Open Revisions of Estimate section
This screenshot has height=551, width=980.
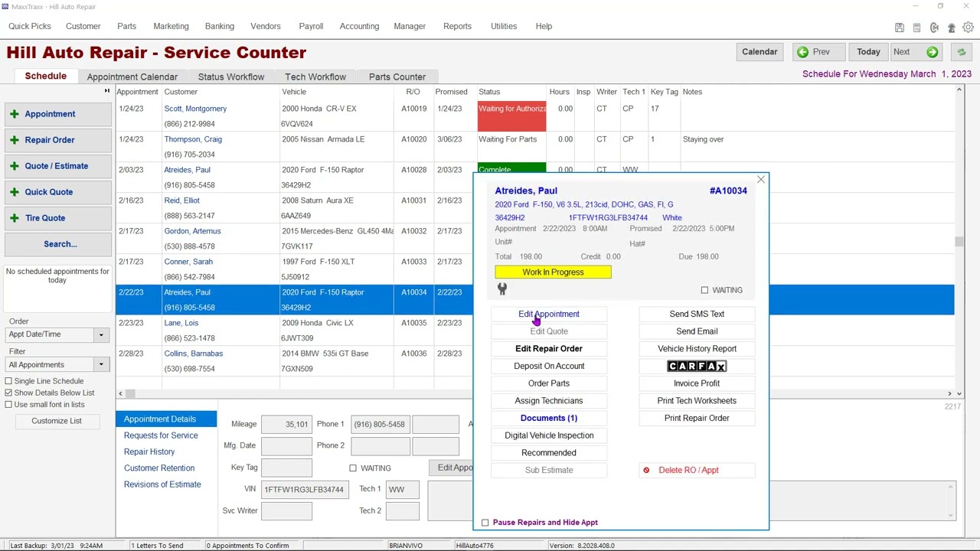[162, 484]
